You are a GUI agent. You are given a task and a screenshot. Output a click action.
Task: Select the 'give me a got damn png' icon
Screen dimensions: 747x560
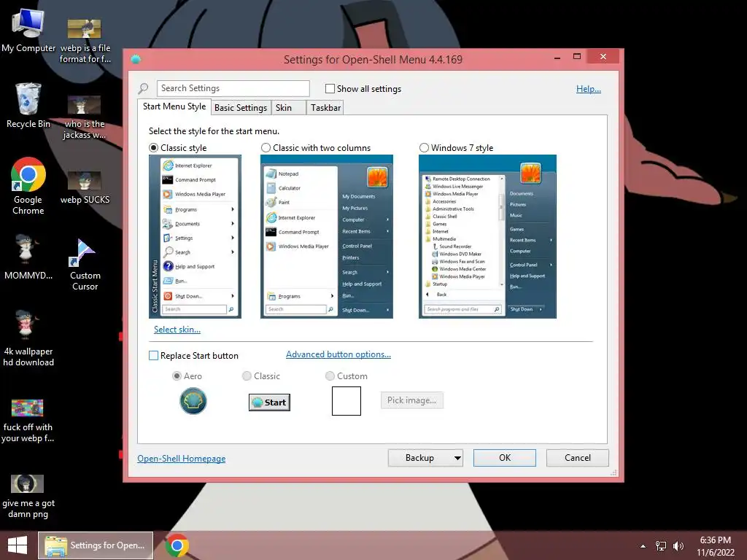coord(28,497)
